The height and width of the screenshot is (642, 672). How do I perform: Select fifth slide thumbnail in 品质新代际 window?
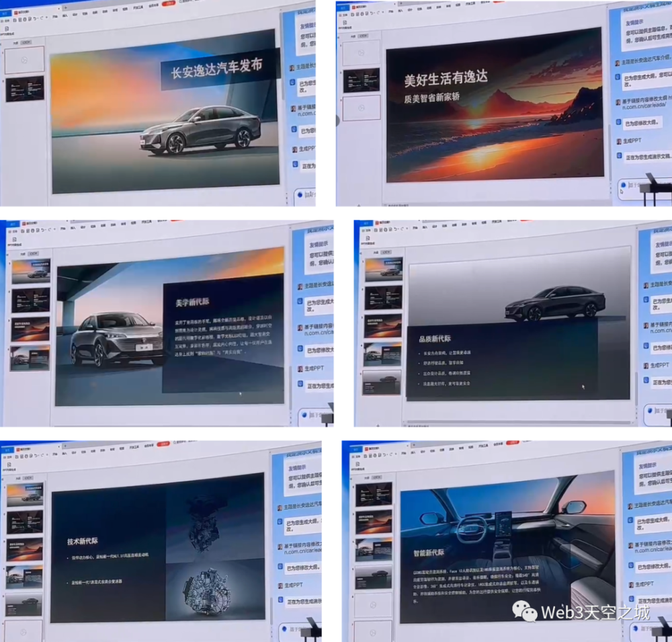click(382, 383)
